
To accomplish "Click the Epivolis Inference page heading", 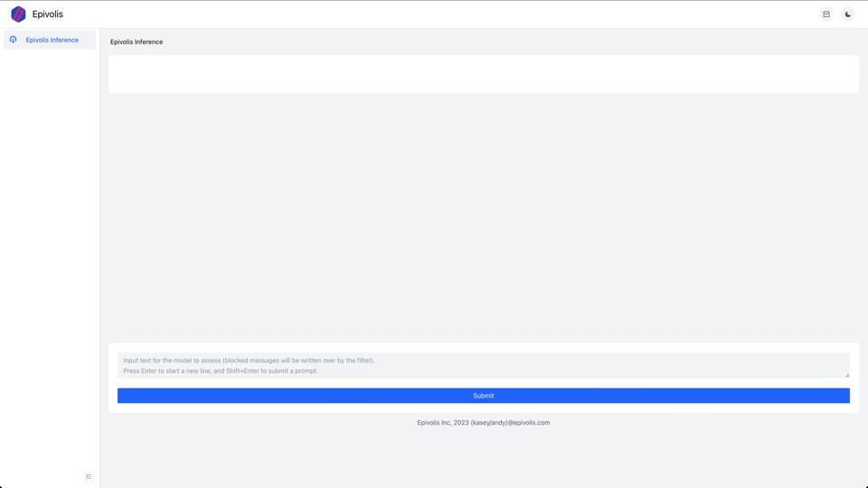I will point(137,42).
